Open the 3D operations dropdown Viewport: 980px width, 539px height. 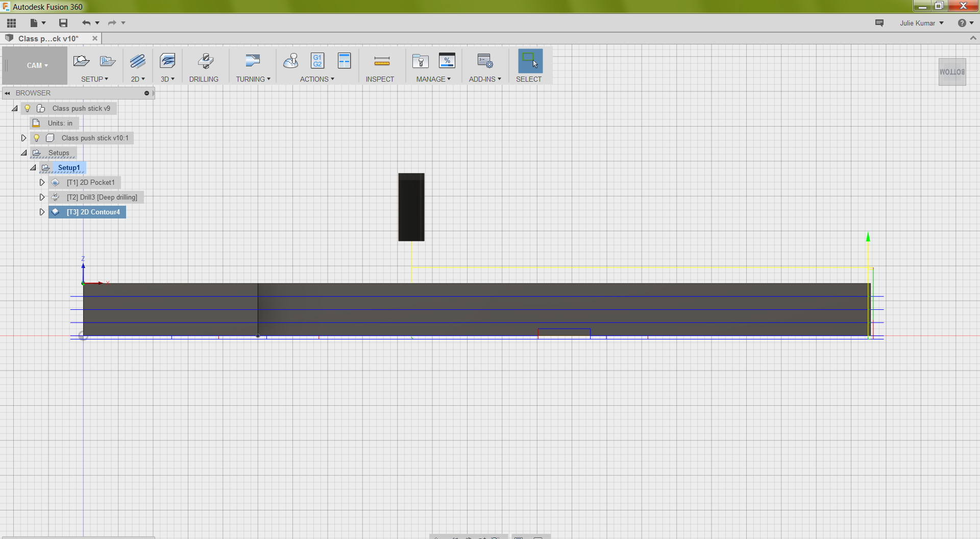click(x=167, y=79)
